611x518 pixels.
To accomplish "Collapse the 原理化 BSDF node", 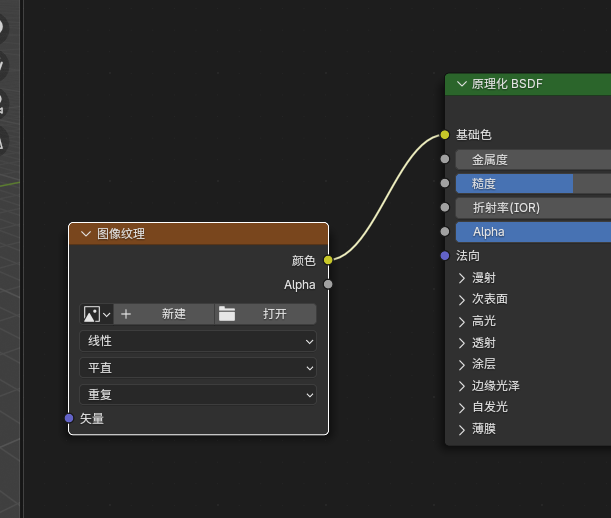I will coord(460,84).
